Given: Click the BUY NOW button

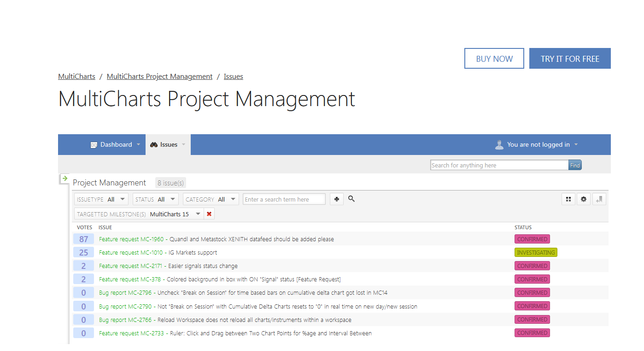Looking at the screenshot, I should (x=494, y=59).
